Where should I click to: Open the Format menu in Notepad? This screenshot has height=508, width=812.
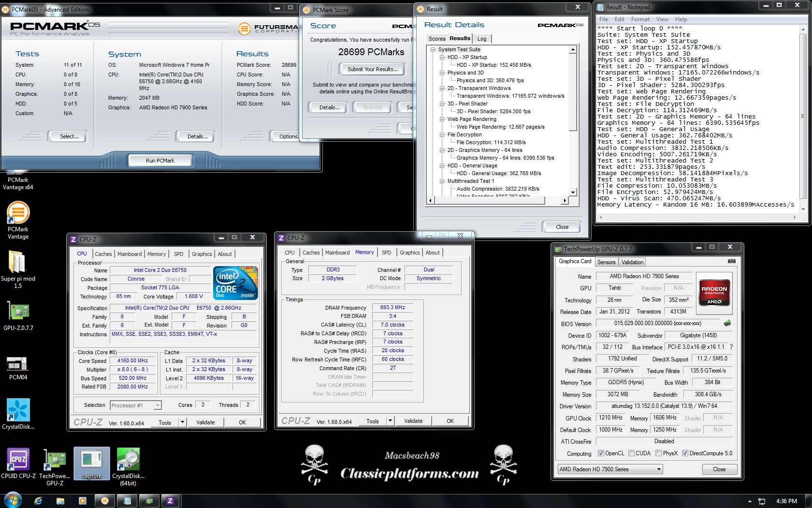tap(640, 19)
